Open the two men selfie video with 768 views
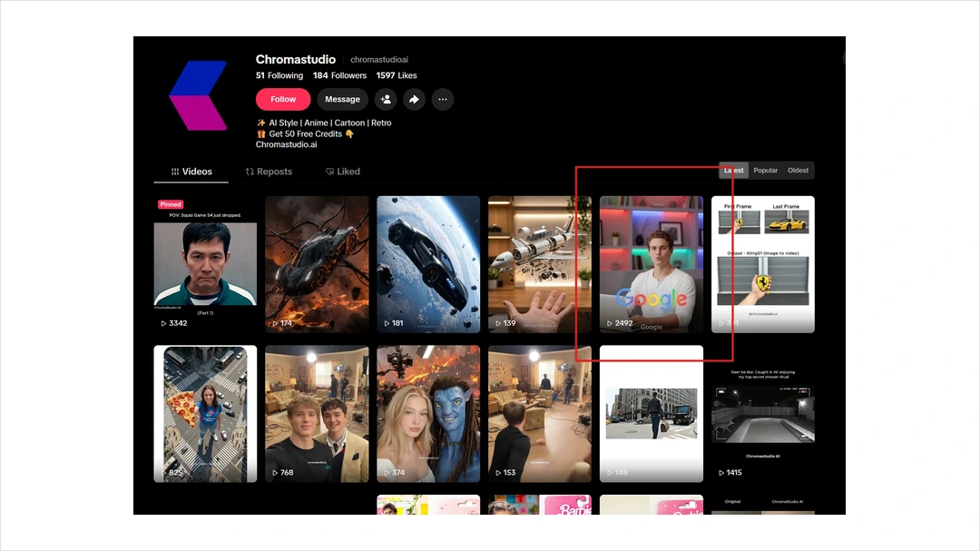Viewport: 980px width, 551px height. click(x=317, y=414)
